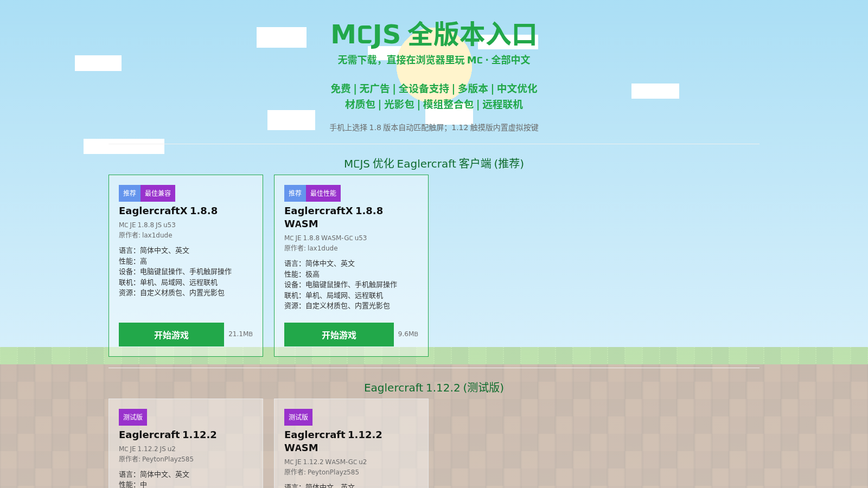Click text MC JE 1.12.2 WASM-GC u2

325,462
